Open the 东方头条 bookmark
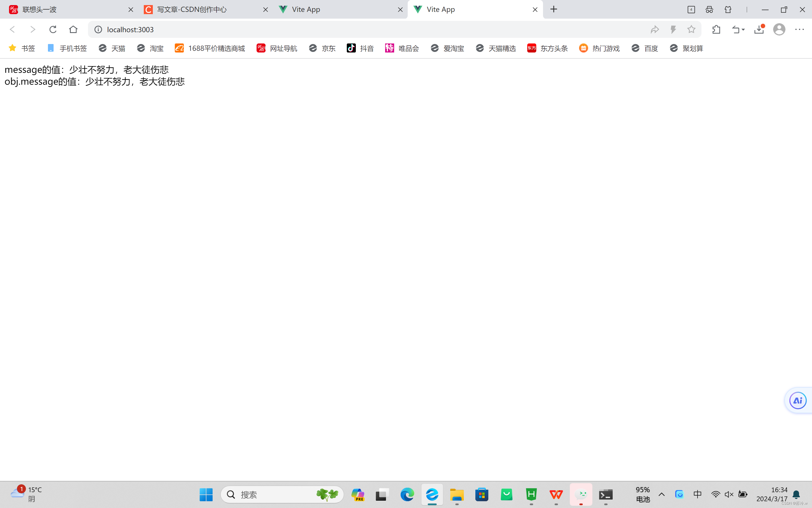The height and width of the screenshot is (508, 812). coord(548,48)
